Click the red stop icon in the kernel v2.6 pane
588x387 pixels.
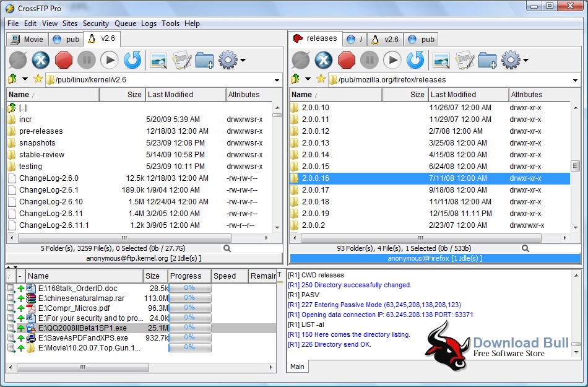64,60
